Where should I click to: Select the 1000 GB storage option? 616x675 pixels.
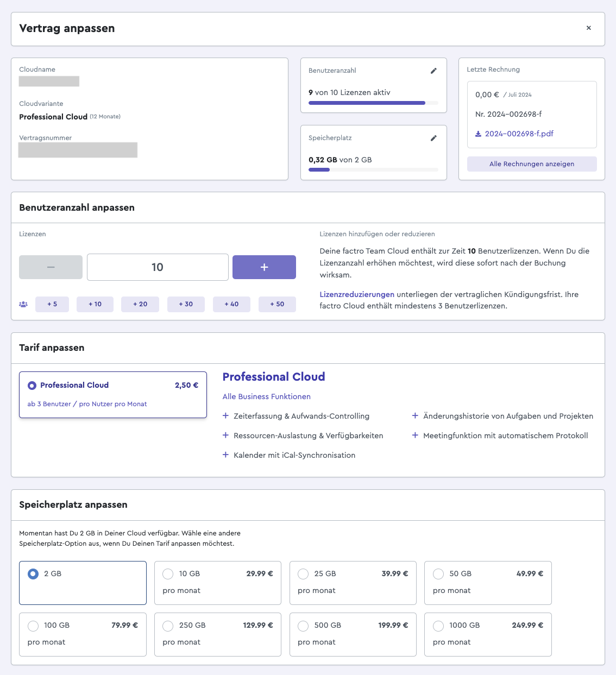pyautogui.click(x=488, y=634)
